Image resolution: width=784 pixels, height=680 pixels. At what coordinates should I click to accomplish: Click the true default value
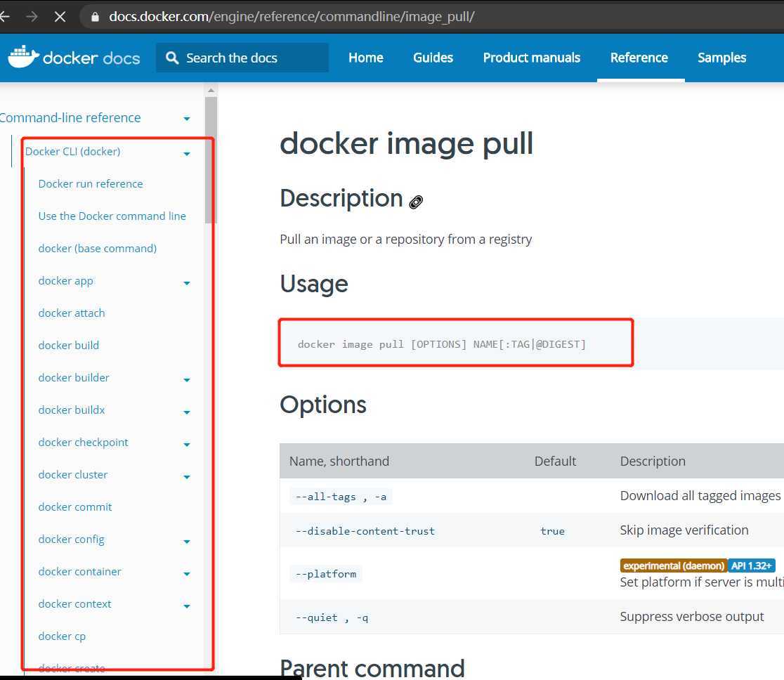coord(552,531)
